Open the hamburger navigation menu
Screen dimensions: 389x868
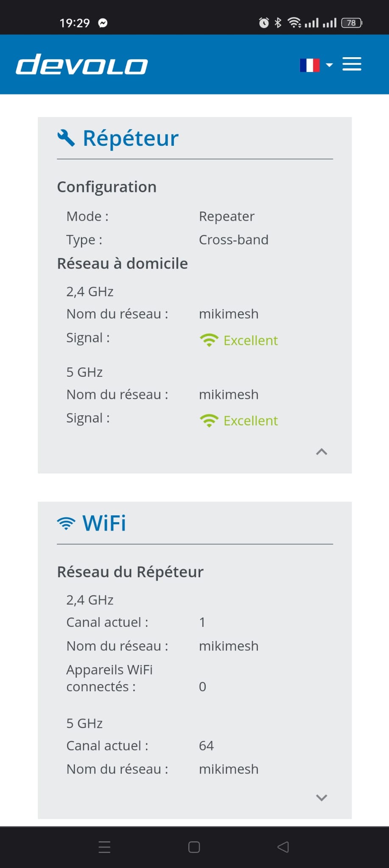click(352, 64)
